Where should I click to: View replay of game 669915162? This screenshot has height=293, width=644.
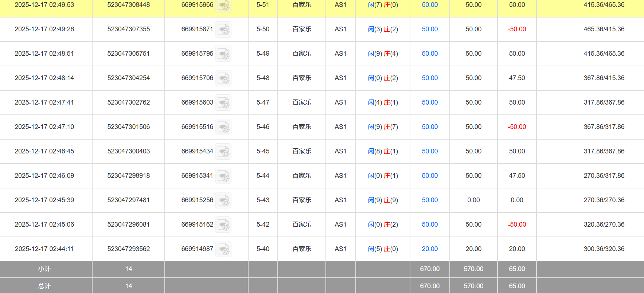[x=223, y=225]
